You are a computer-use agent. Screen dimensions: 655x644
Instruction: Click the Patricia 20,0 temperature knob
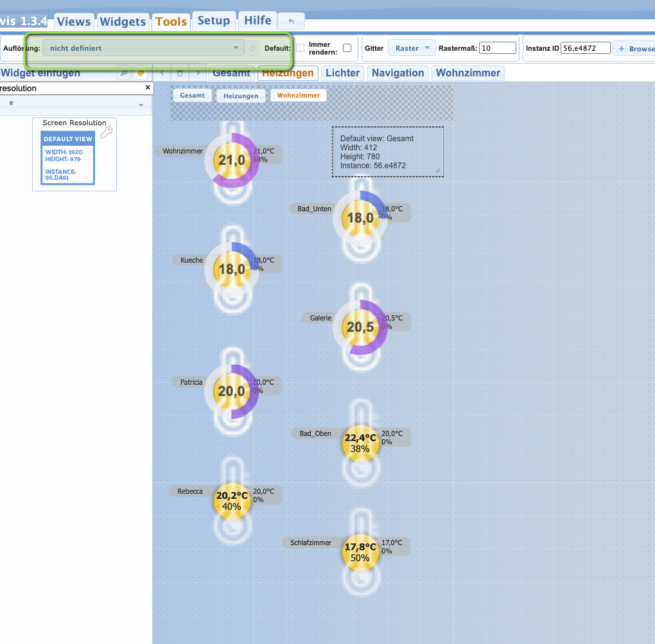click(232, 391)
